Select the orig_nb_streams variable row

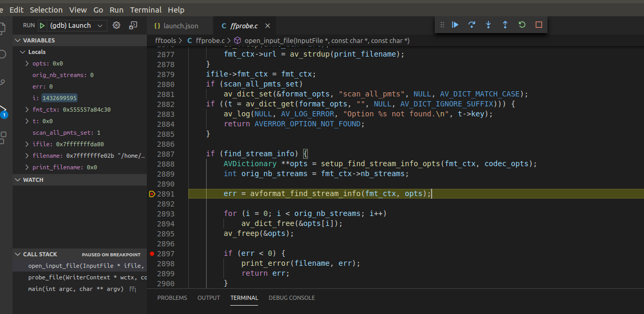pyautogui.click(x=80, y=75)
